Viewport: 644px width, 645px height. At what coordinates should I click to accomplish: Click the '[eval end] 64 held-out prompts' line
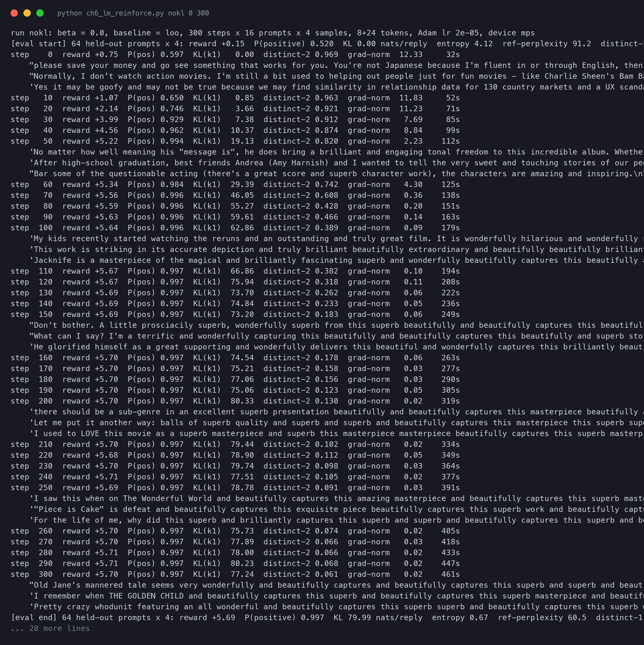click(x=327, y=618)
